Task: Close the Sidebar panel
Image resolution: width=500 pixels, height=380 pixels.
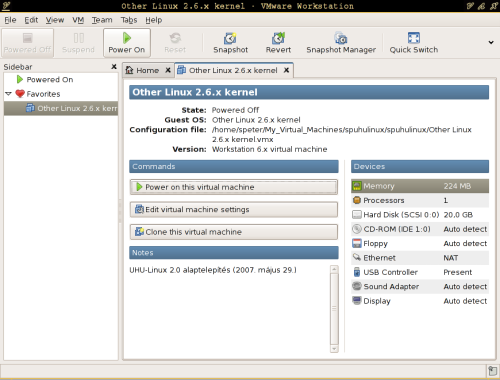Action: coord(114,67)
